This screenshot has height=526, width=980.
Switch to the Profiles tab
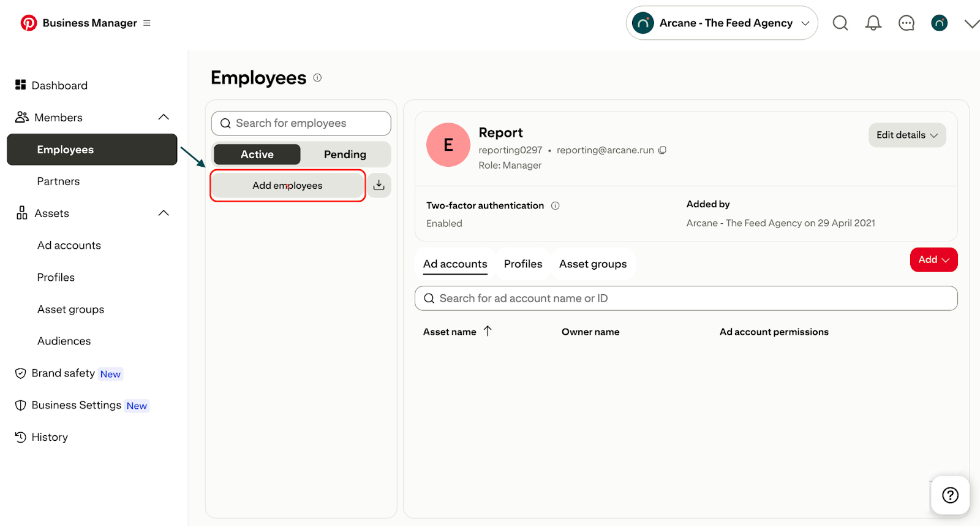[x=522, y=264]
